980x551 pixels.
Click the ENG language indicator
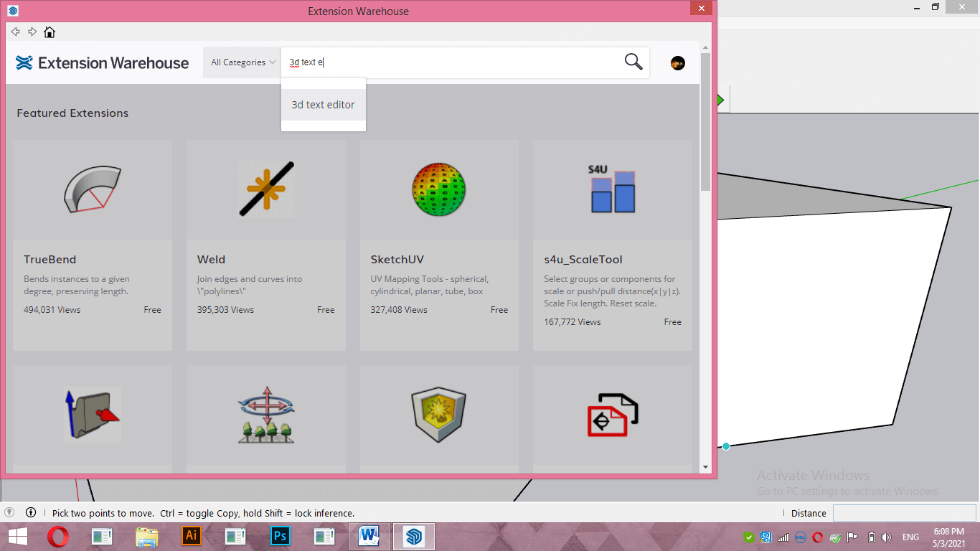click(x=910, y=537)
